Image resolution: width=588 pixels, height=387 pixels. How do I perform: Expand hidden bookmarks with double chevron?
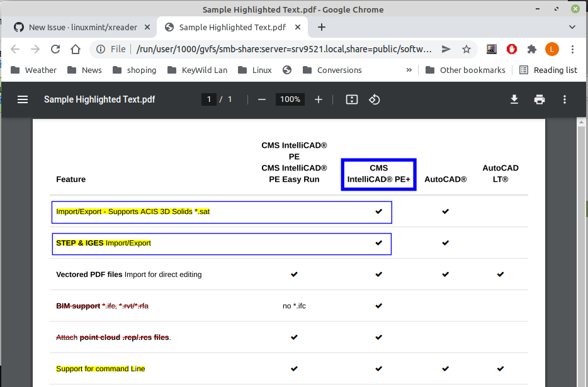point(409,70)
